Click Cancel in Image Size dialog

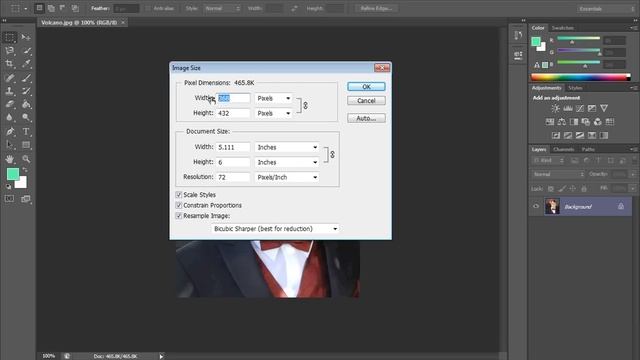pyautogui.click(x=366, y=101)
